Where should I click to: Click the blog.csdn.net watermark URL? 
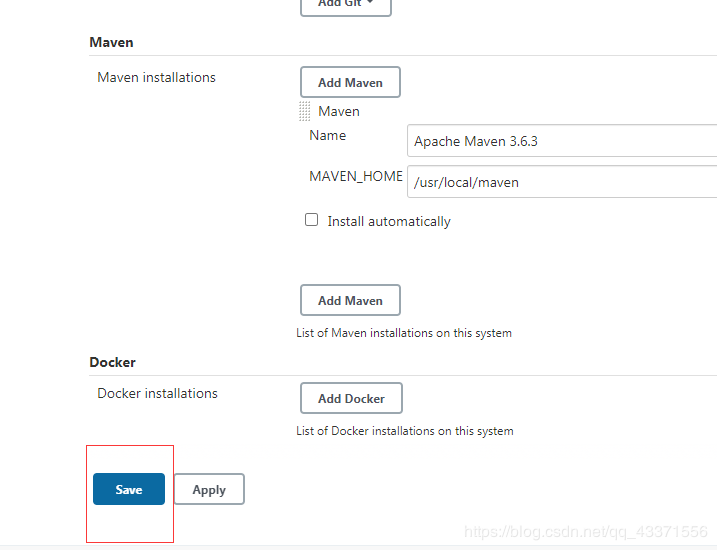click(x=586, y=533)
